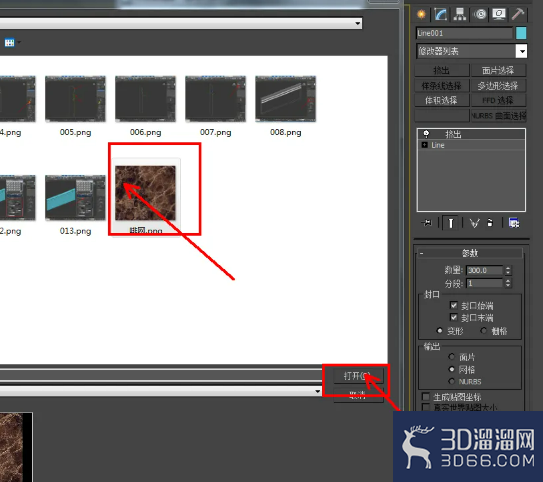Uncheck the 封口末端 checkbox

[x=454, y=317]
